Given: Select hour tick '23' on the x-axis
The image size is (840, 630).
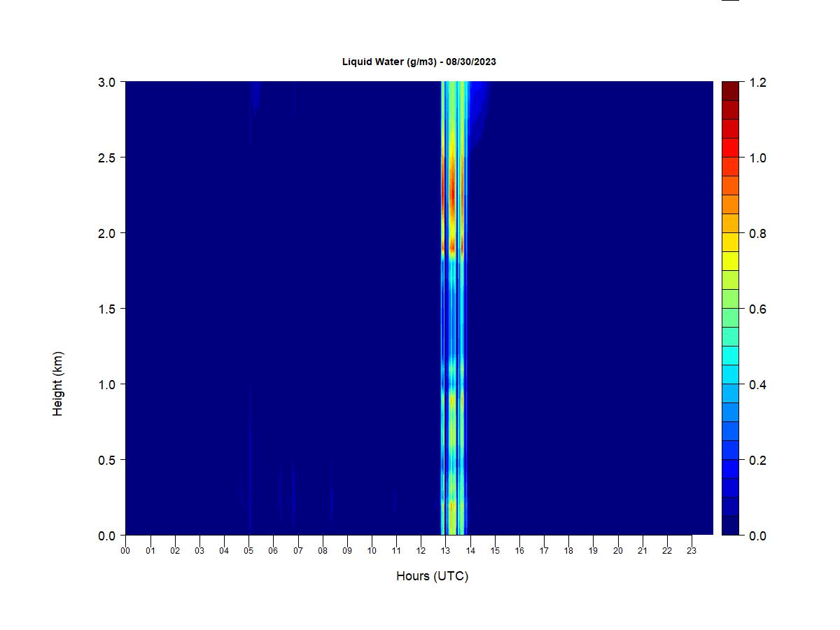Looking at the screenshot, I should [x=692, y=551].
